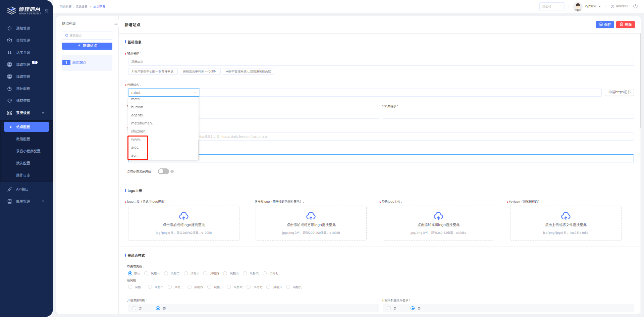The image size is (644, 317).
Task: Focus the SEO关键字 input field
Action: click(x=508, y=115)
